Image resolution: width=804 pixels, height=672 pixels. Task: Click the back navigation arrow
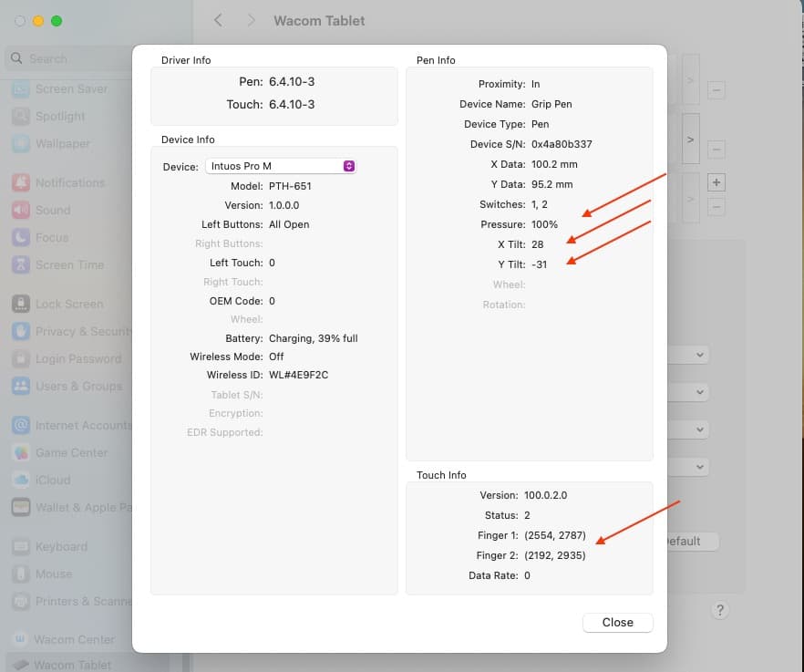click(x=218, y=20)
